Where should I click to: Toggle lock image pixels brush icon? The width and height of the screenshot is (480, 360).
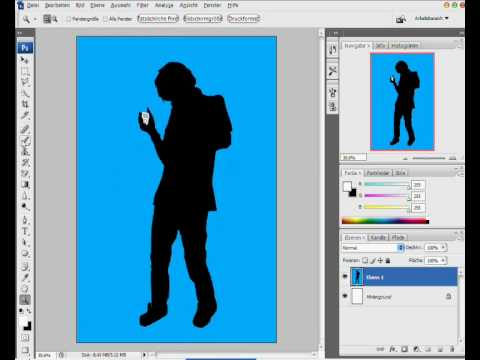point(373,260)
